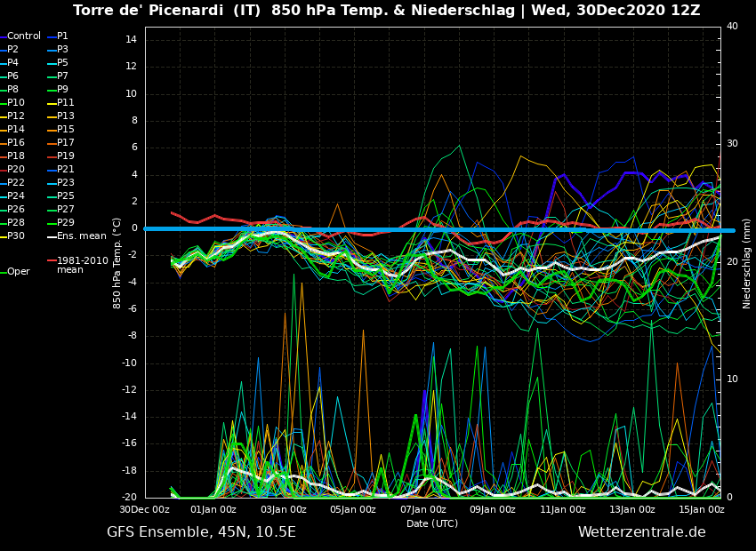Choose the 'P7' legend label

(62, 76)
